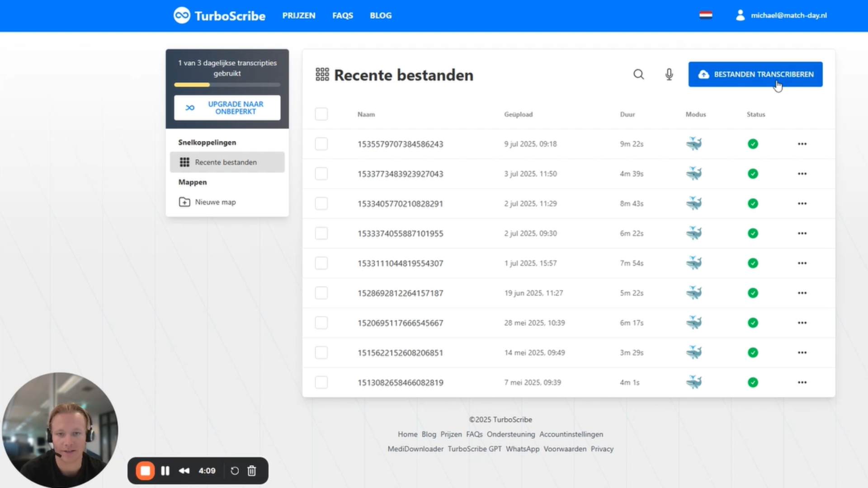
Task: Click the new folder icon next to Nieuwe map
Action: tap(184, 202)
